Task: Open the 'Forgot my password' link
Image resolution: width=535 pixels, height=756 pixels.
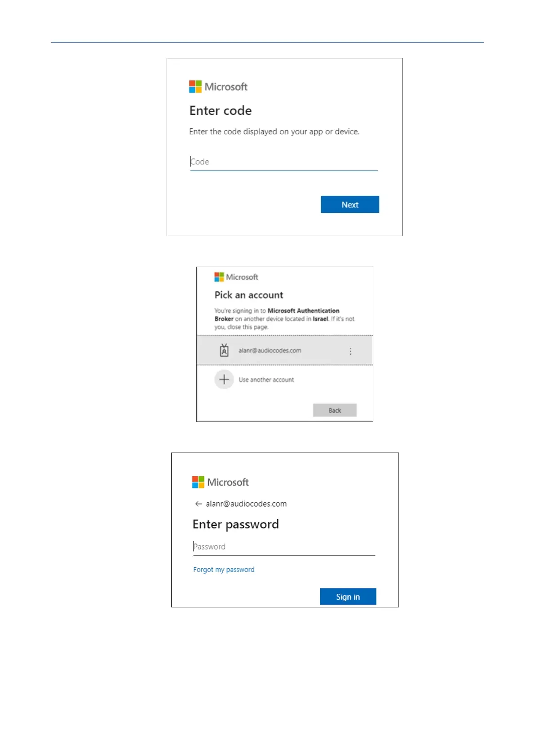Action: tap(224, 569)
